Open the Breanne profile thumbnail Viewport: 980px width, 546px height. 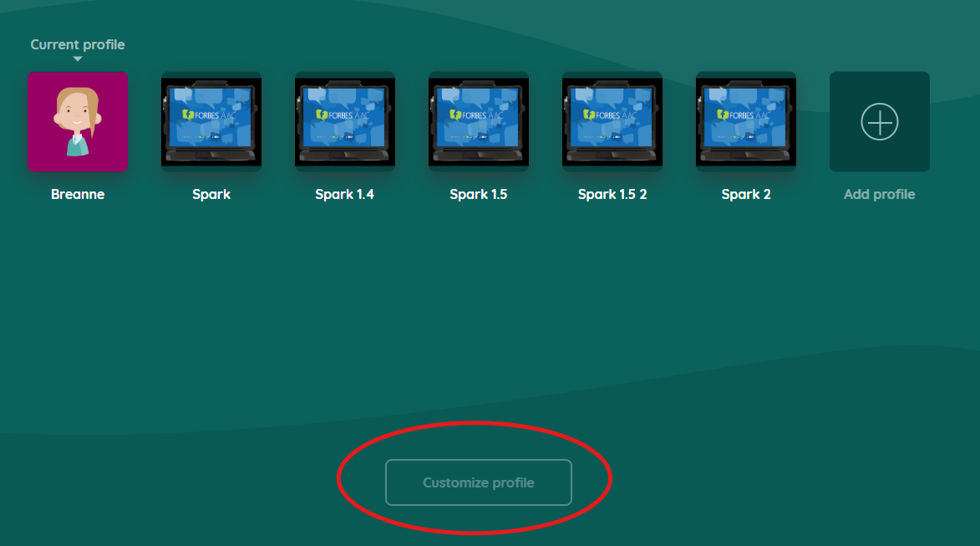(78, 121)
